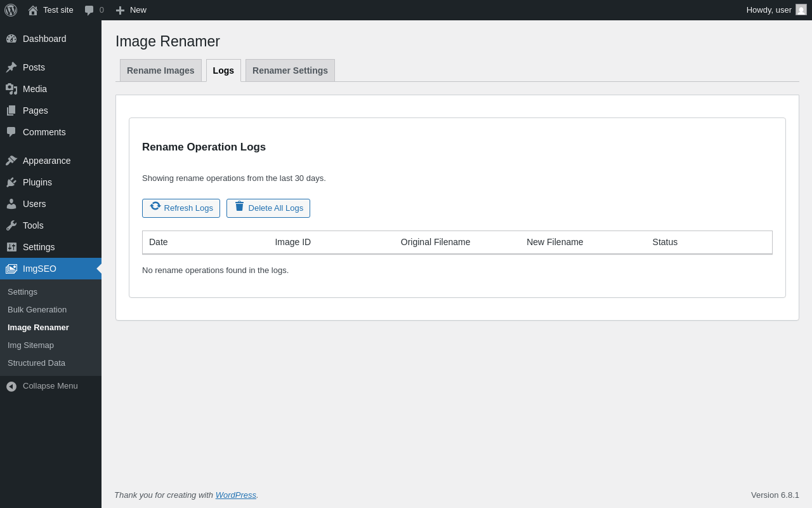Click the New Filename column header

[555, 242]
